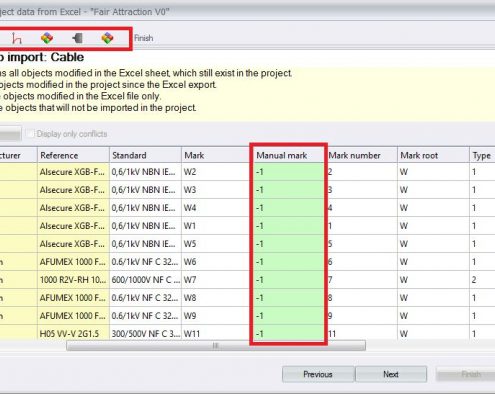This screenshot has height=396, width=495.
Task: Go to the Next wizard page
Action: (x=391, y=374)
